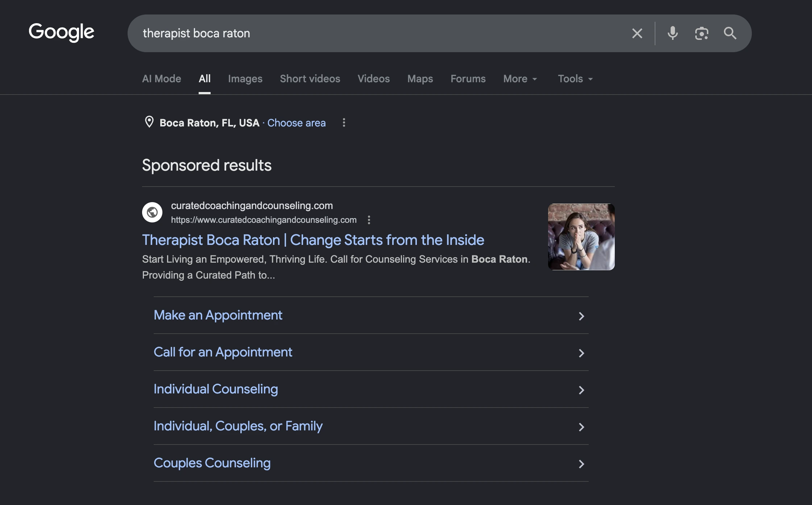This screenshot has height=505, width=812.
Task: Expand the Tools dropdown
Action: 575,79
